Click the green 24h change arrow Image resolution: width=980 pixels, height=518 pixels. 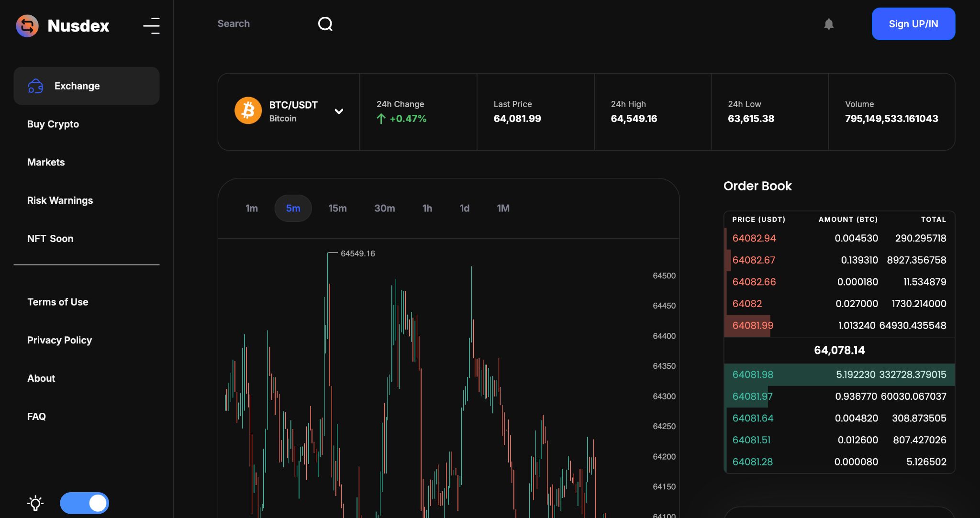click(381, 119)
